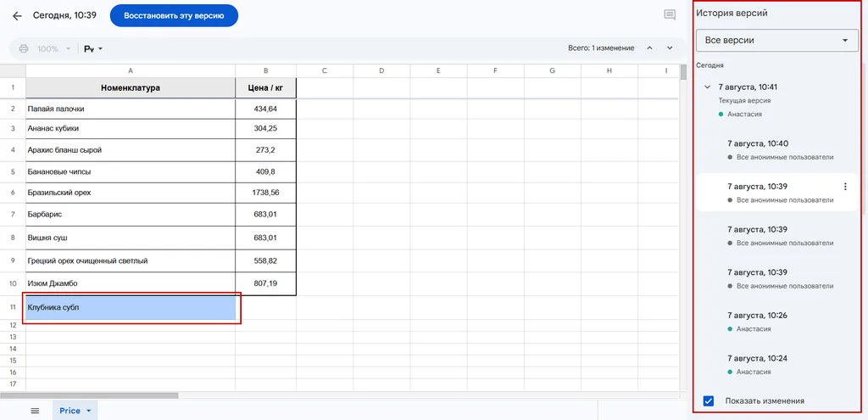The height and width of the screenshot is (420, 868).
Task: Select the 7 августа, 10:24 version
Action: coord(758,359)
